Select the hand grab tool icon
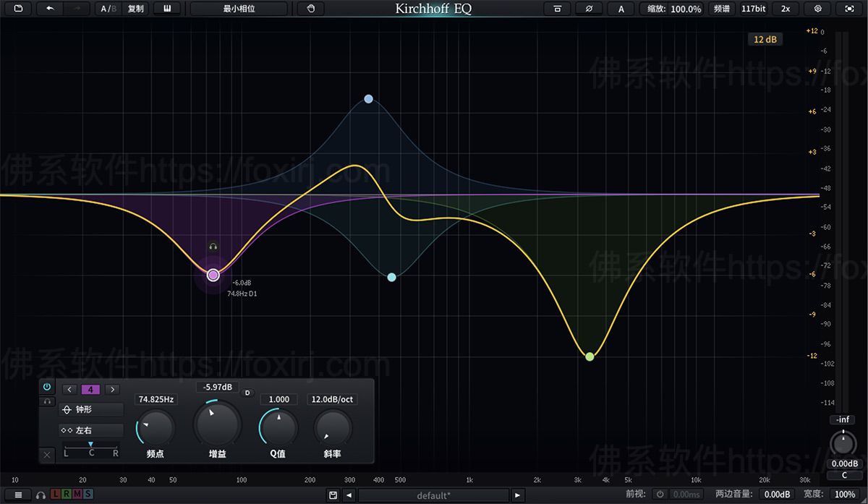 311,9
